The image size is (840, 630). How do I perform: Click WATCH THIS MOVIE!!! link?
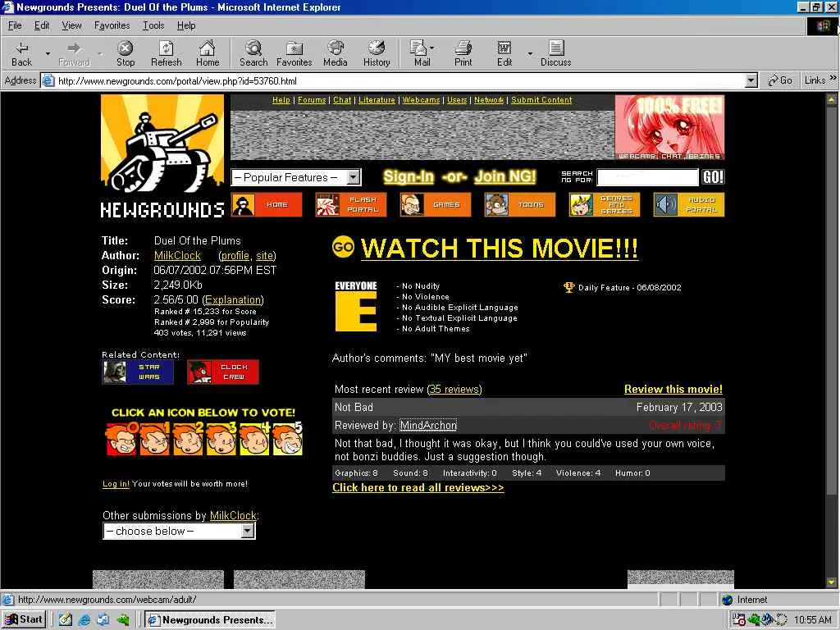point(500,249)
